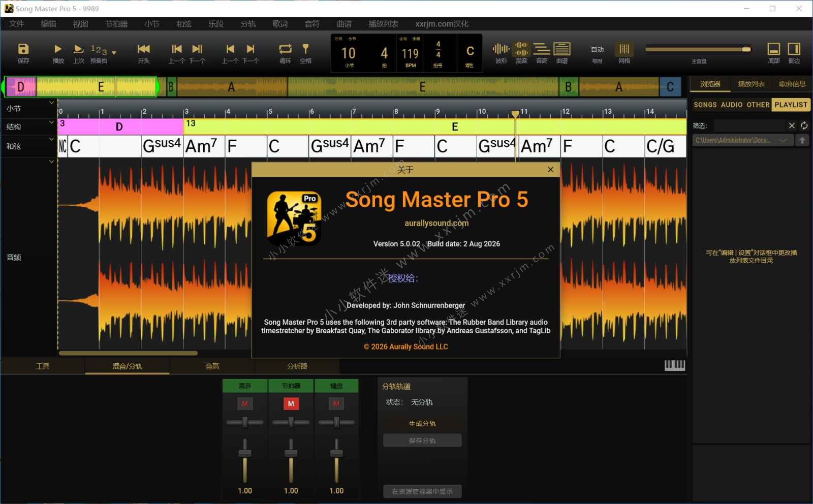This screenshot has width=813, height=504.
Task: Toggle the toolbar 音高 view icon
Action: [x=542, y=49]
